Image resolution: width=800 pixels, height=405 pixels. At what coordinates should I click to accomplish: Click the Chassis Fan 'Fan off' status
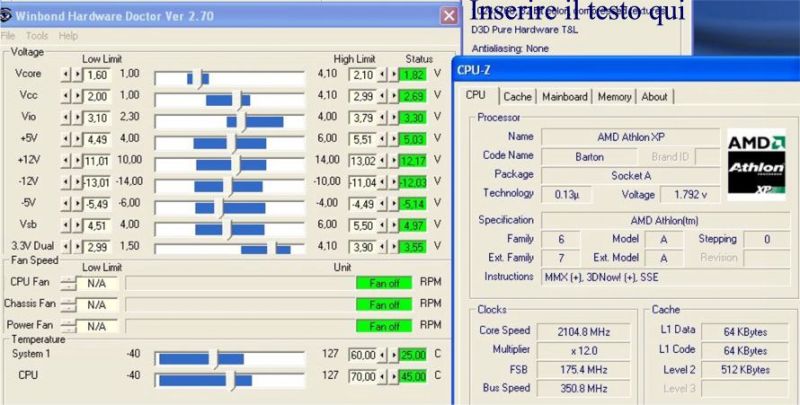(x=384, y=305)
